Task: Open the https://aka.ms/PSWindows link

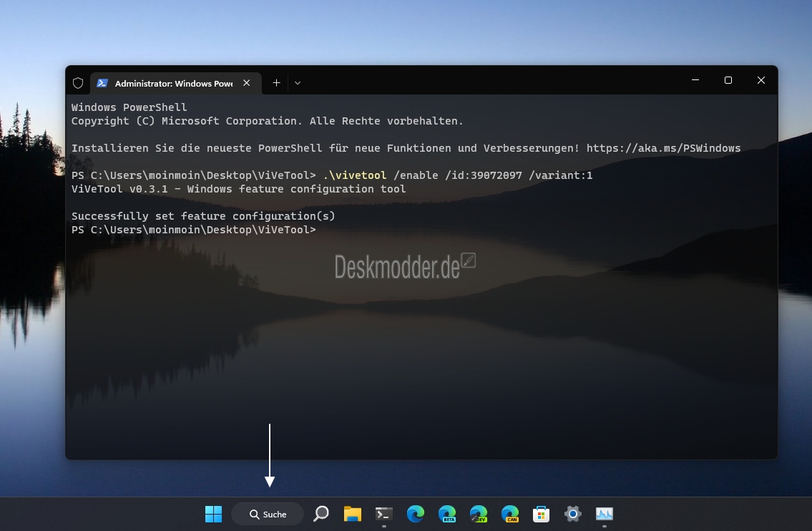Action: pyautogui.click(x=663, y=148)
